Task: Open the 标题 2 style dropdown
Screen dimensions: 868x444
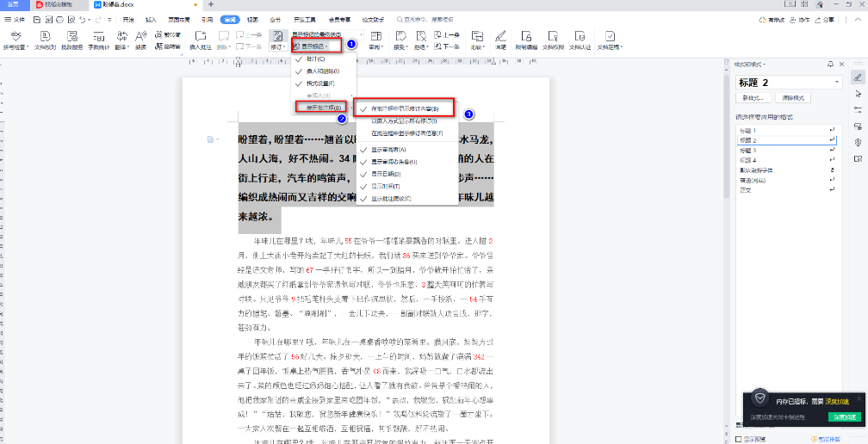Action: [837, 83]
